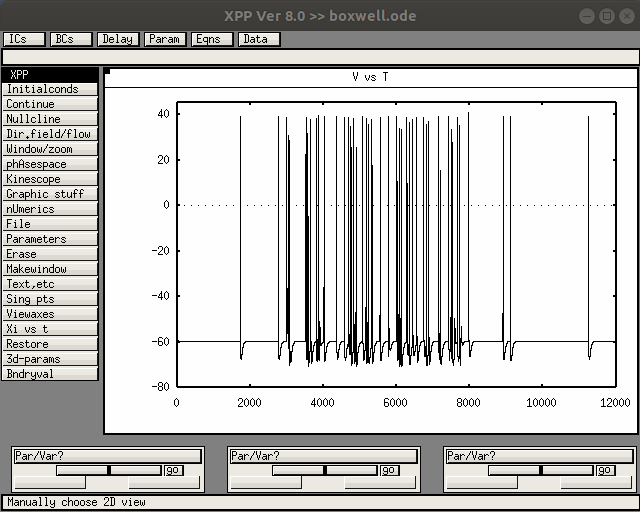This screenshot has width=640, height=512.
Task: Click the command input line below toolbar
Action: point(320,57)
